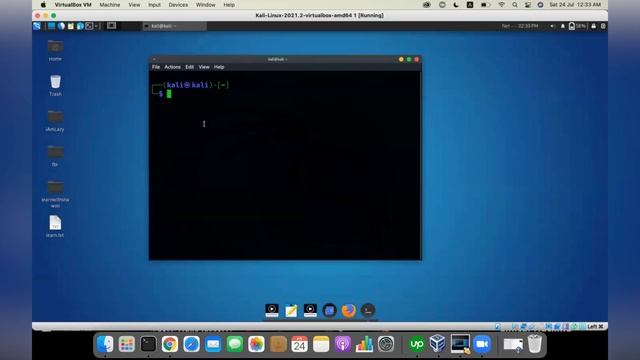The width and height of the screenshot is (640, 360).
Task: Launch Google Chrome from the Dock
Action: click(170, 344)
